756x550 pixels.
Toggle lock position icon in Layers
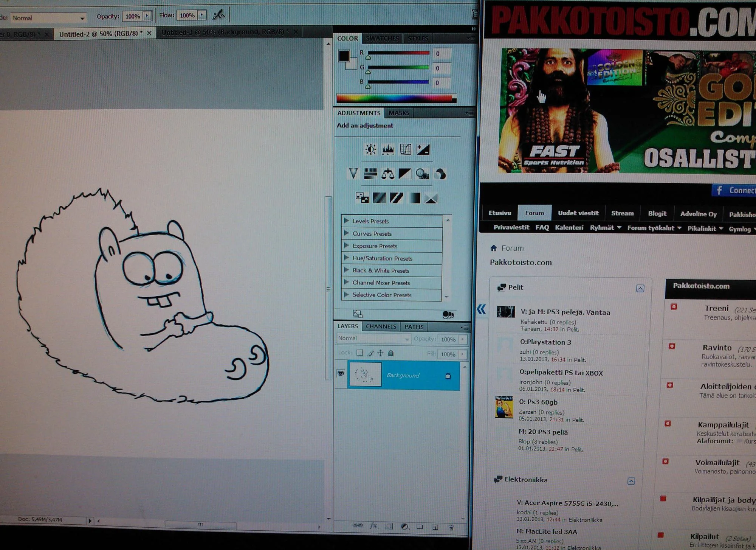380,353
